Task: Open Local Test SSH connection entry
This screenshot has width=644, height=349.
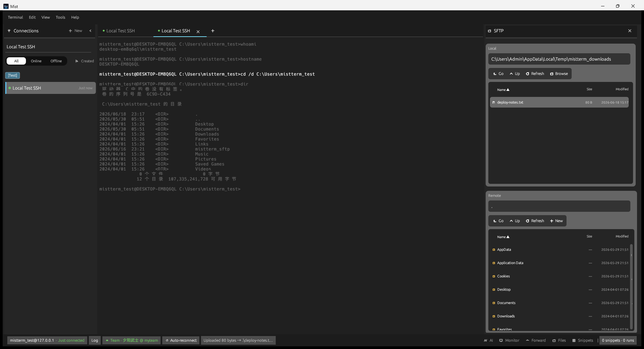Action: coord(51,88)
